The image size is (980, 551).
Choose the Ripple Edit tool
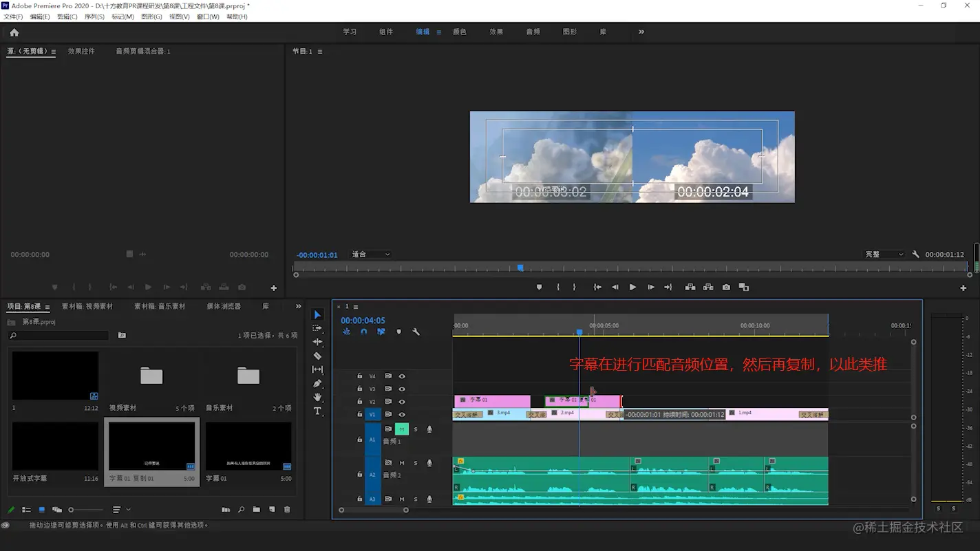(317, 342)
